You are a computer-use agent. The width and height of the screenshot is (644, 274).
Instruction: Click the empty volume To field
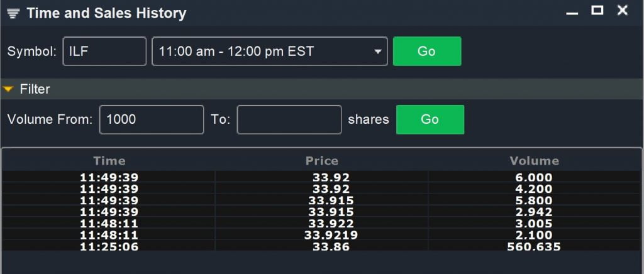[289, 119]
